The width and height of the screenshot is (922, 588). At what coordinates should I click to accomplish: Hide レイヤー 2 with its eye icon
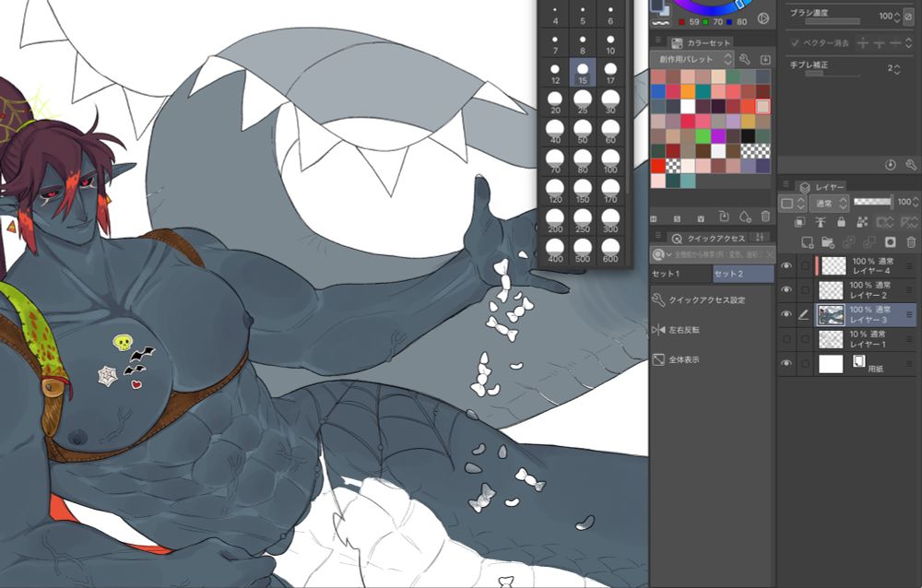(786, 290)
